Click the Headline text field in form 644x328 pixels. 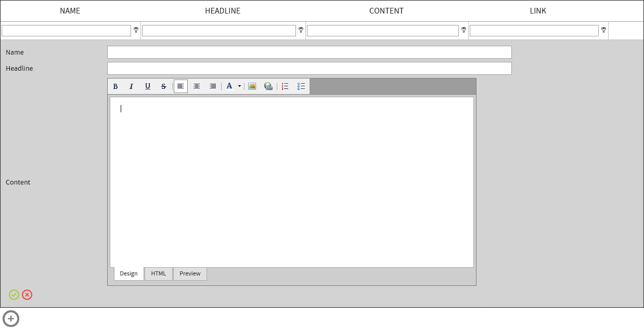(x=309, y=69)
